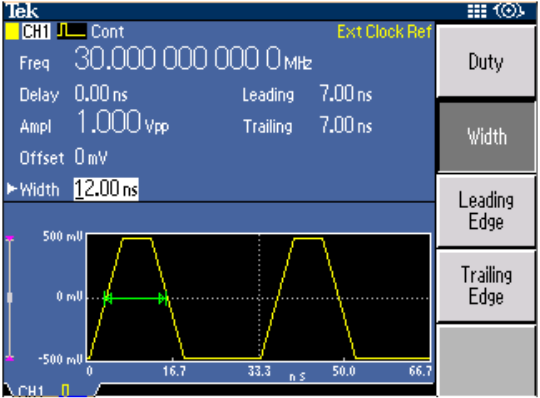Click the Leading parameter label

[x=268, y=95]
